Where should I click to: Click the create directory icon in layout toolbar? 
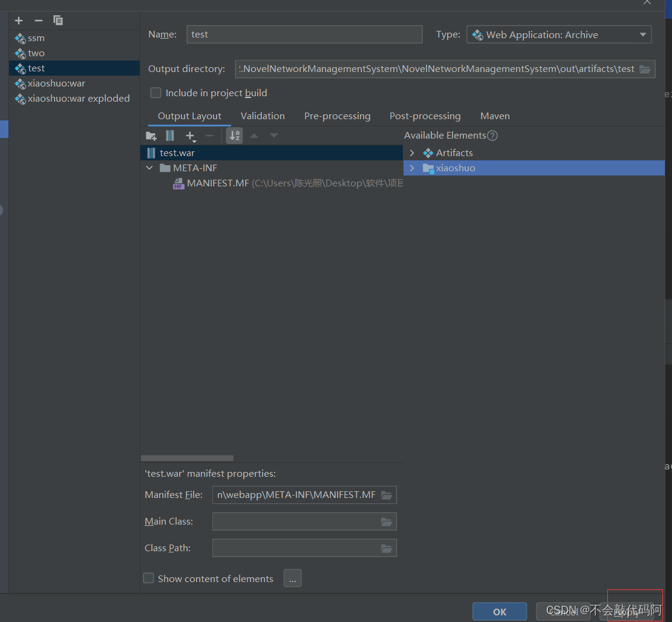click(151, 136)
